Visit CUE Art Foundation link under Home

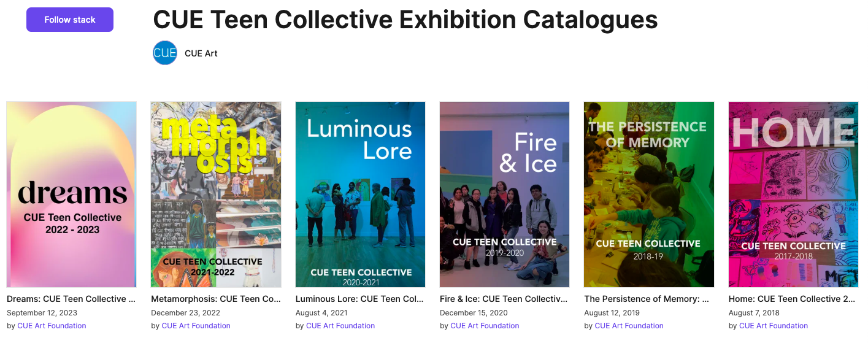click(774, 326)
